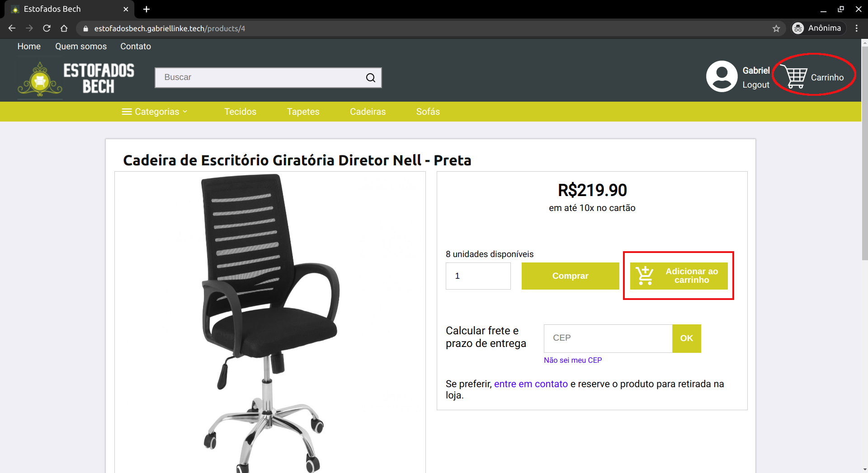868x473 pixels.
Task: Open a new browser tab
Action: [x=146, y=9]
